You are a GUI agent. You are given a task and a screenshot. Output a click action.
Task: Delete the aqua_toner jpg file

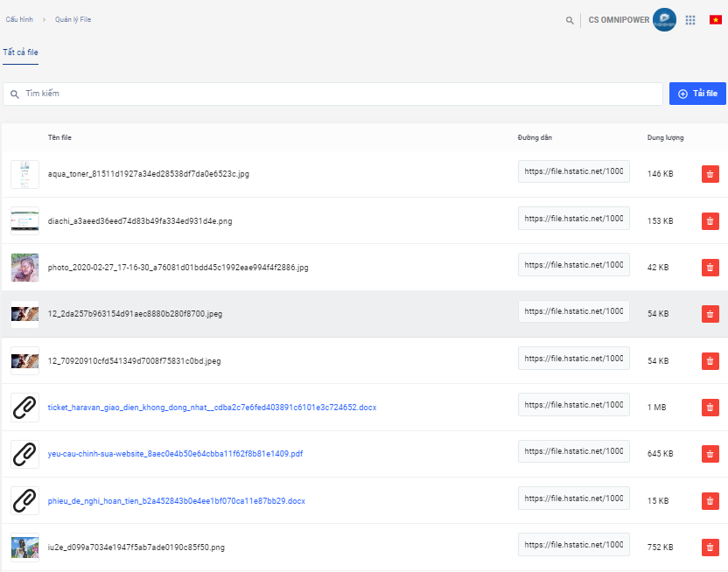[x=710, y=174]
